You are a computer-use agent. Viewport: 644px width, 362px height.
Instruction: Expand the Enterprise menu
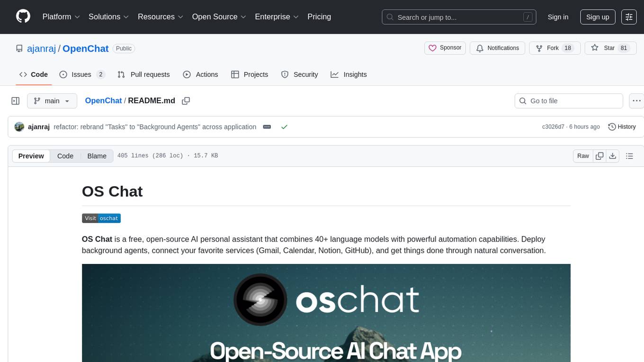pos(277,17)
